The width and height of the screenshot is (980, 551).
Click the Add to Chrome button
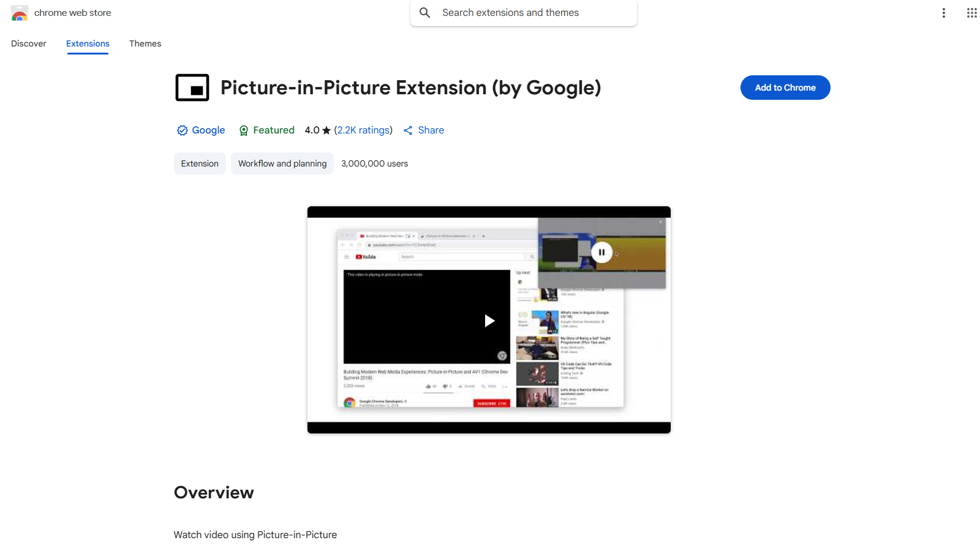pyautogui.click(x=785, y=88)
